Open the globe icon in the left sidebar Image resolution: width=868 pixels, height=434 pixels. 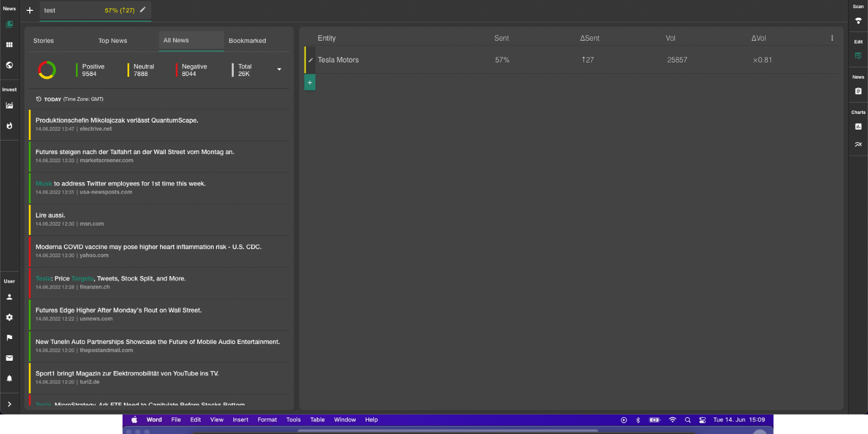coord(9,65)
